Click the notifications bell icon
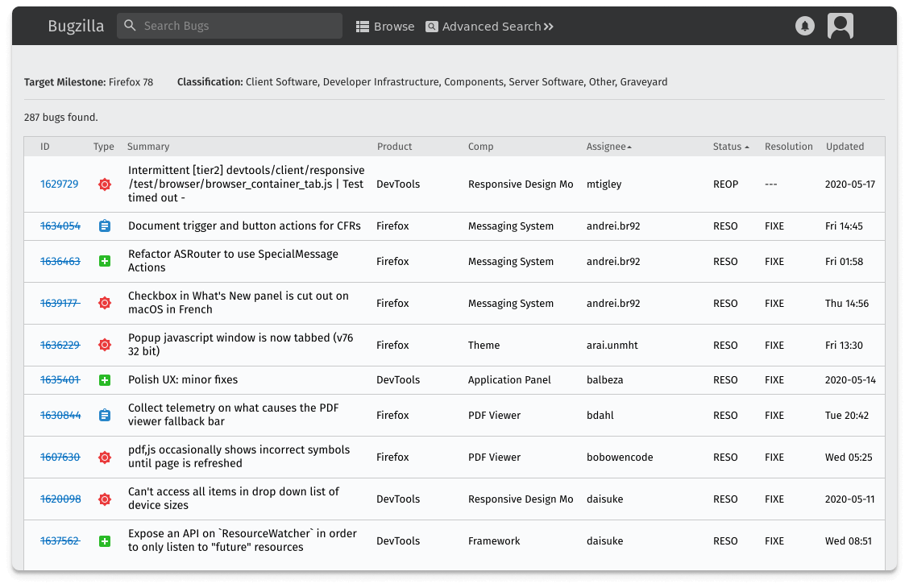Image resolution: width=909 pixels, height=588 pixels. click(x=804, y=26)
